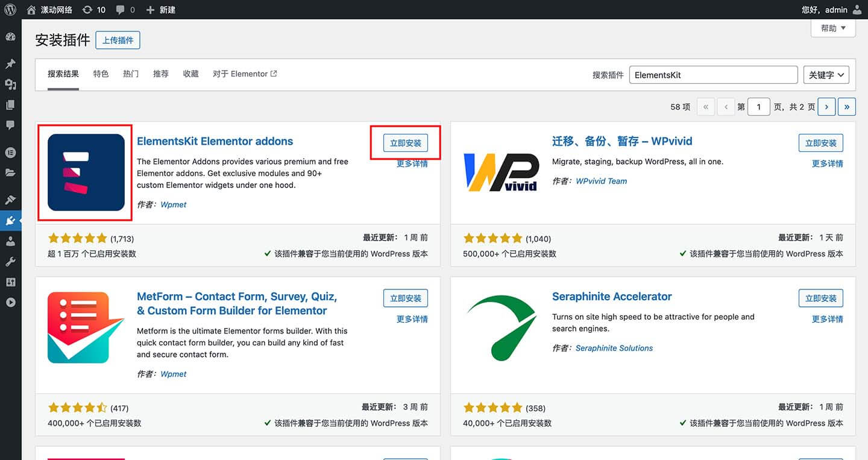Select the 搜索结果 tab
The height and width of the screenshot is (460, 868).
tap(63, 74)
